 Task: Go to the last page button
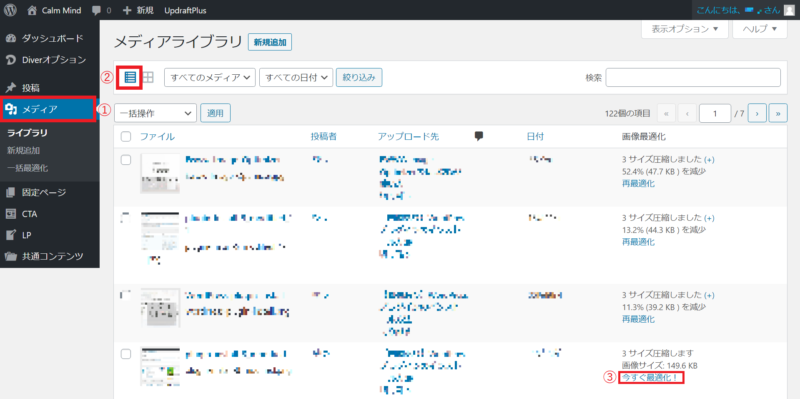click(x=778, y=114)
